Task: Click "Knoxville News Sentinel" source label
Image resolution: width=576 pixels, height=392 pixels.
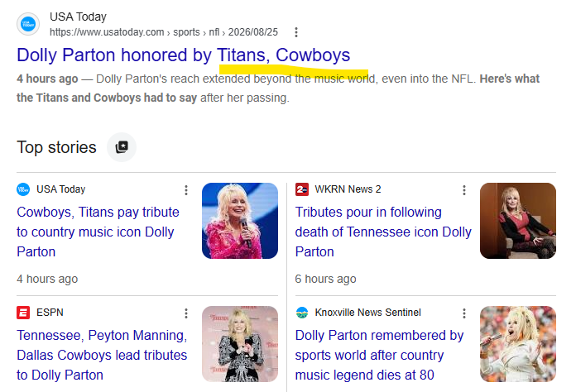Action: pyautogui.click(x=367, y=313)
